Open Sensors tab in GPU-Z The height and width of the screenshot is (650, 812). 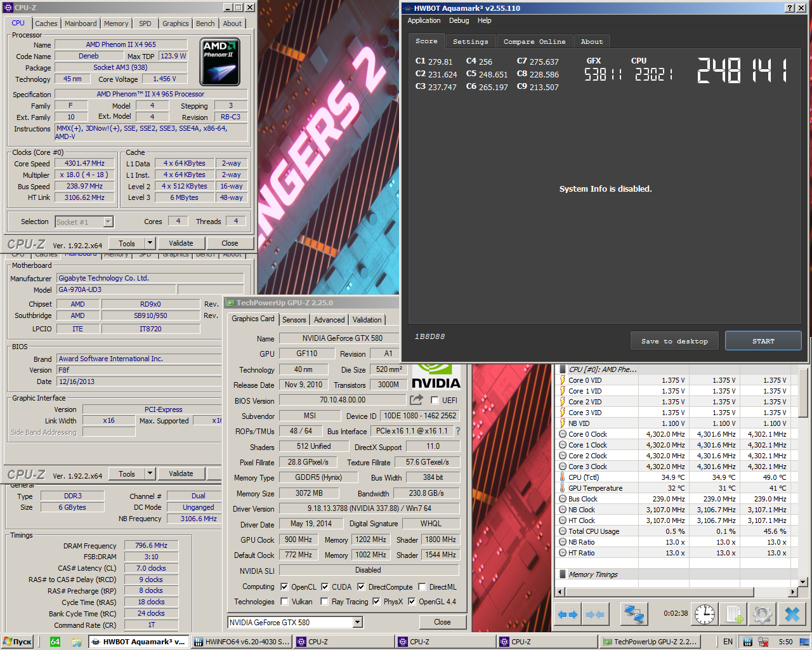(294, 320)
